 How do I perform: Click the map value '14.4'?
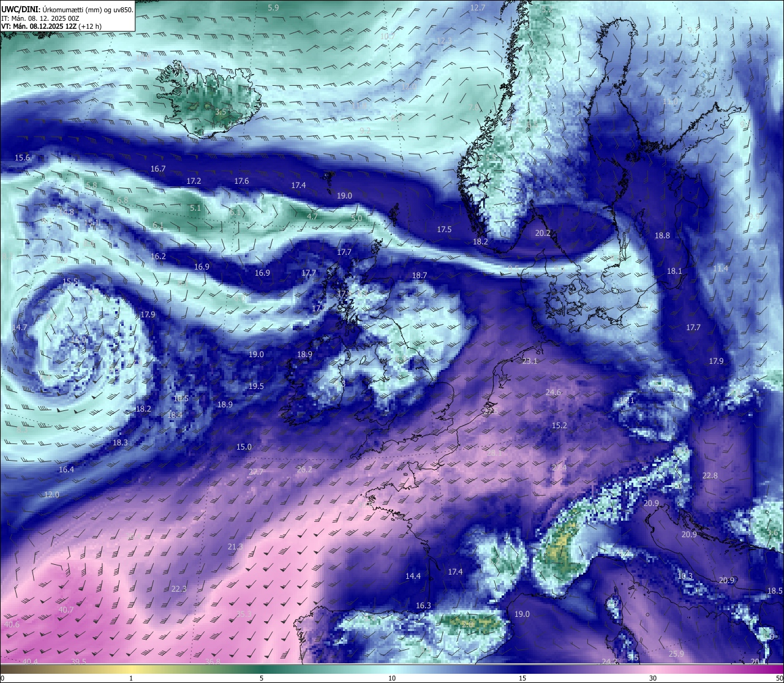click(x=413, y=576)
